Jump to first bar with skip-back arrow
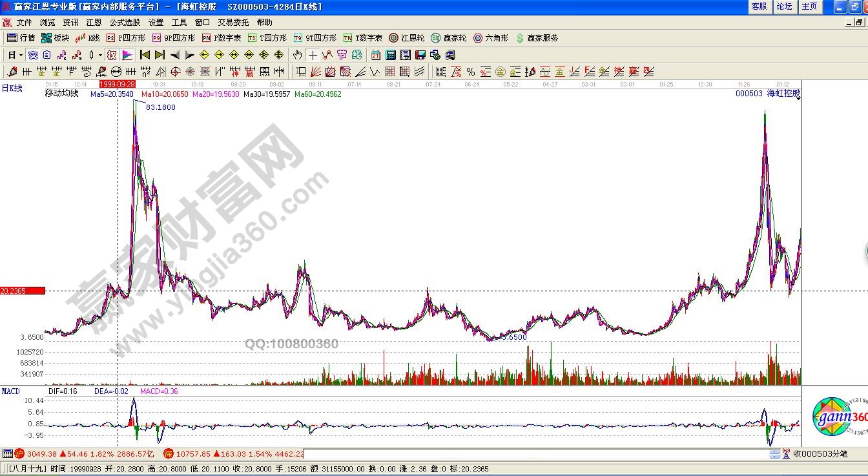This screenshot has width=868, height=476. 145,55
